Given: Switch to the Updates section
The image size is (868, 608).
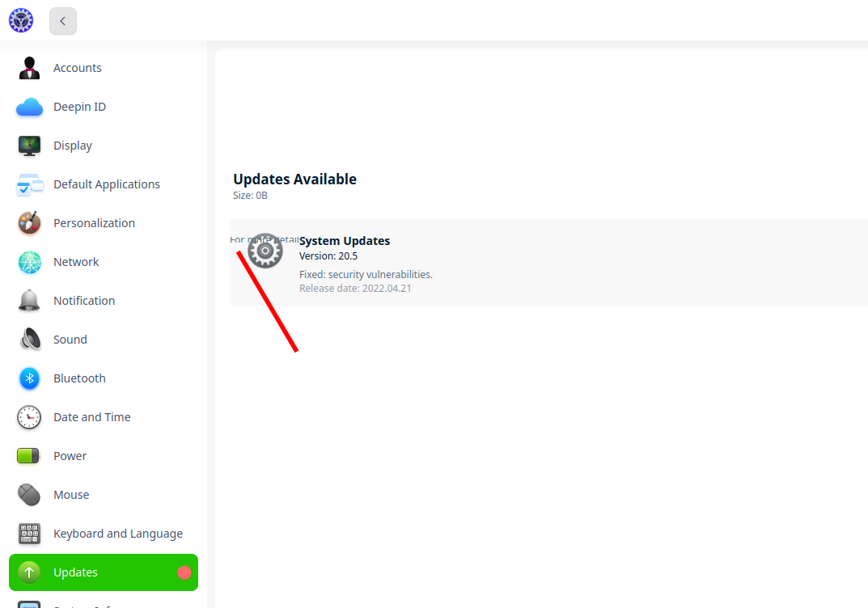Looking at the screenshot, I should 75,572.
